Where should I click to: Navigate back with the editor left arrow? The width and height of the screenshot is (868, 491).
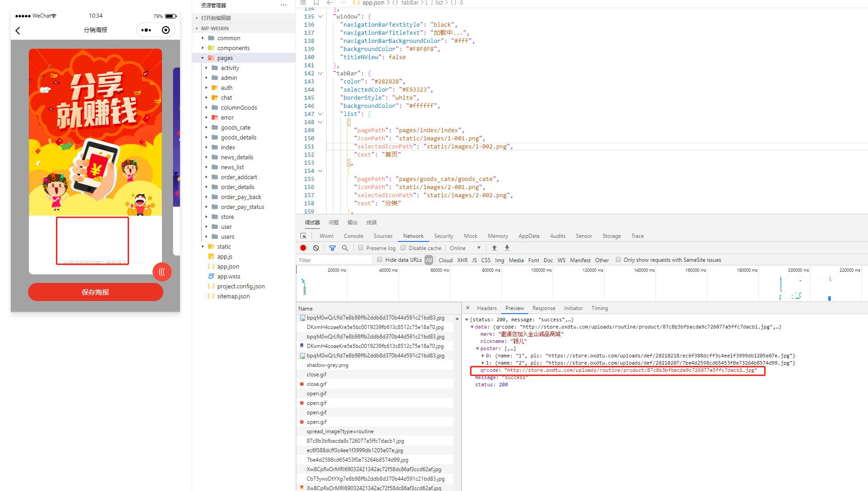click(x=329, y=3)
